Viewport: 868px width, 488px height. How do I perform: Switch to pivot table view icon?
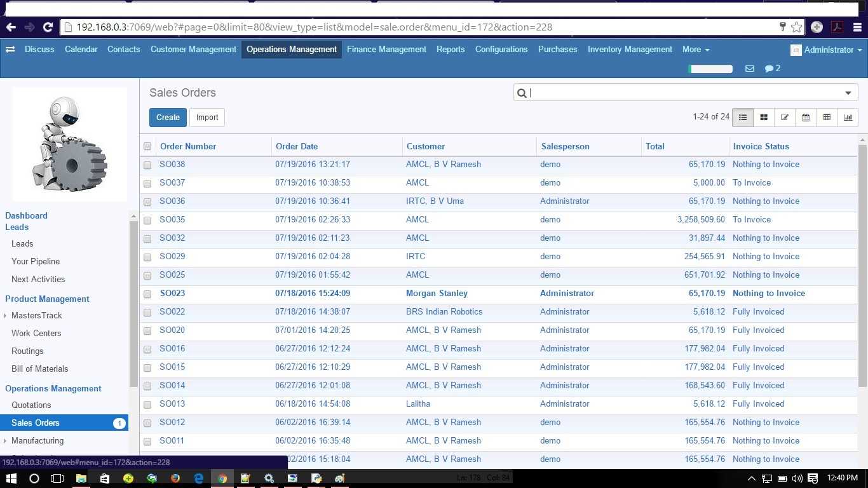tap(827, 118)
